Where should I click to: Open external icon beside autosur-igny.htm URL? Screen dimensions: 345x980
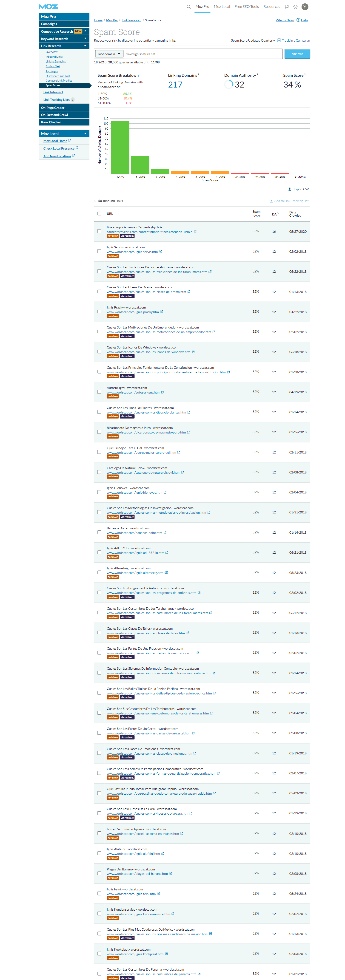click(x=162, y=392)
